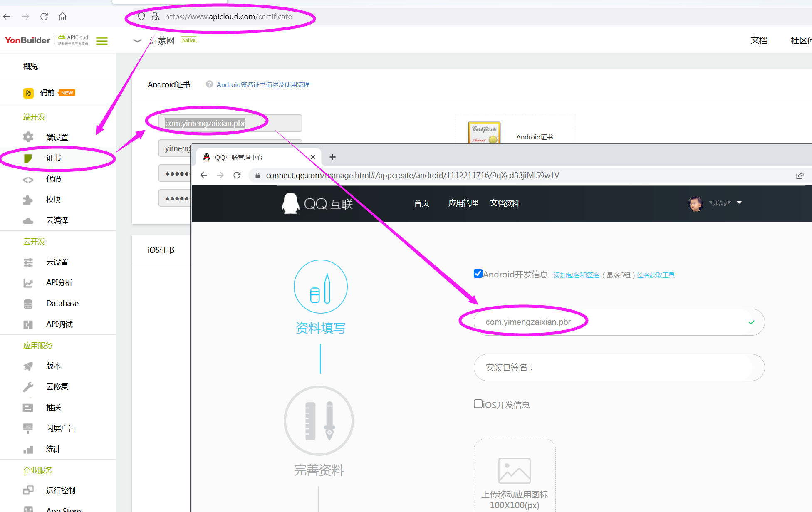Click back arrow in QQ互联 browser window
This screenshot has width=812, height=512.
click(203, 176)
